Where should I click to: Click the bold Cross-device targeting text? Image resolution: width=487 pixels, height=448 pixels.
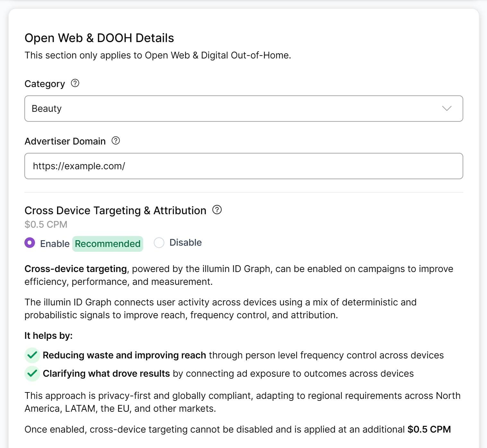click(x=76, y=269)
